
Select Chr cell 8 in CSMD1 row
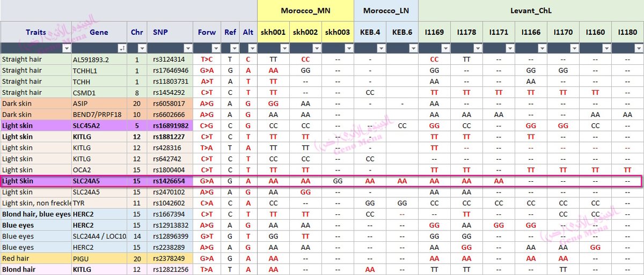pos(137,92)
